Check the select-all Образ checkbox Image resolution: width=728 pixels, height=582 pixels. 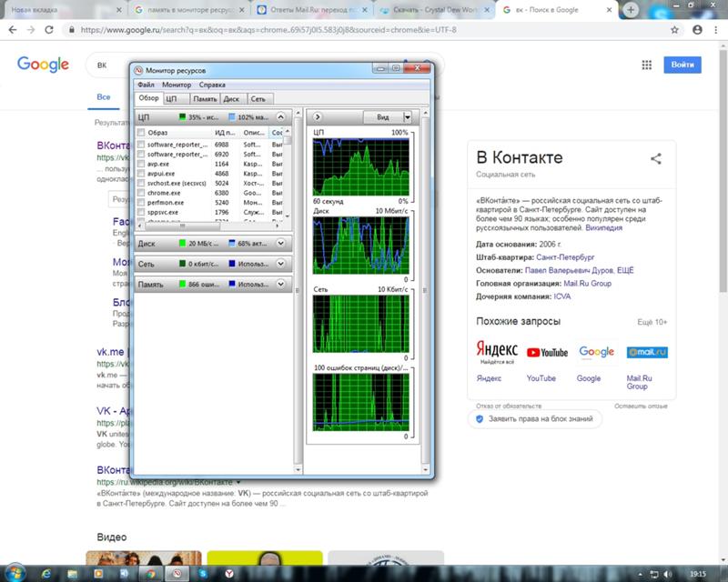pyautogui.click(x=141, y=132)
